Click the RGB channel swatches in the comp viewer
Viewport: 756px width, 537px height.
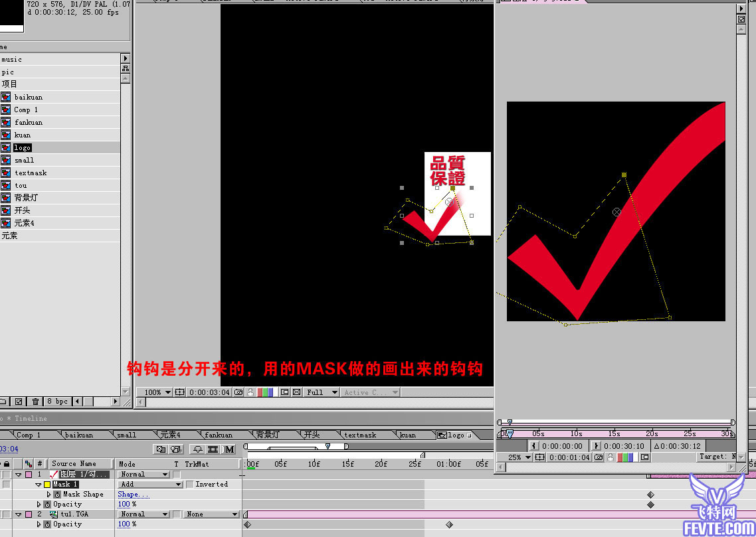(x=265, y=392)
